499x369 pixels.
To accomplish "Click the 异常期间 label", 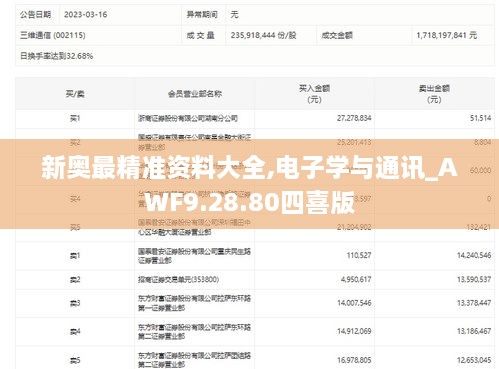I will pos(202,15).
